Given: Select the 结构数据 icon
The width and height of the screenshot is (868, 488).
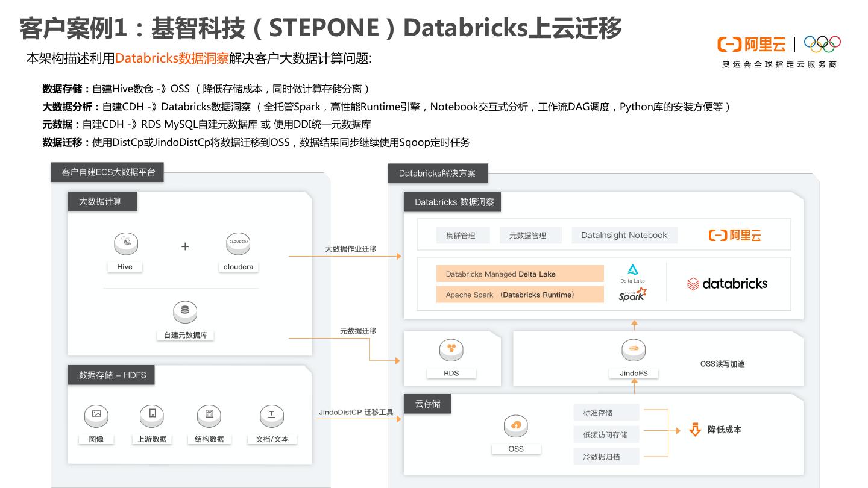Looking at the screenshot, I should click(x=209, y=414).
